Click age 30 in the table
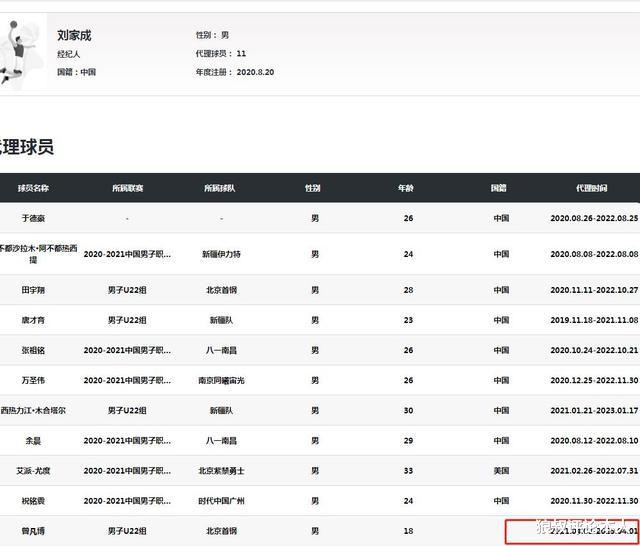This screenshot has height=546, width=640. (409, 411)
